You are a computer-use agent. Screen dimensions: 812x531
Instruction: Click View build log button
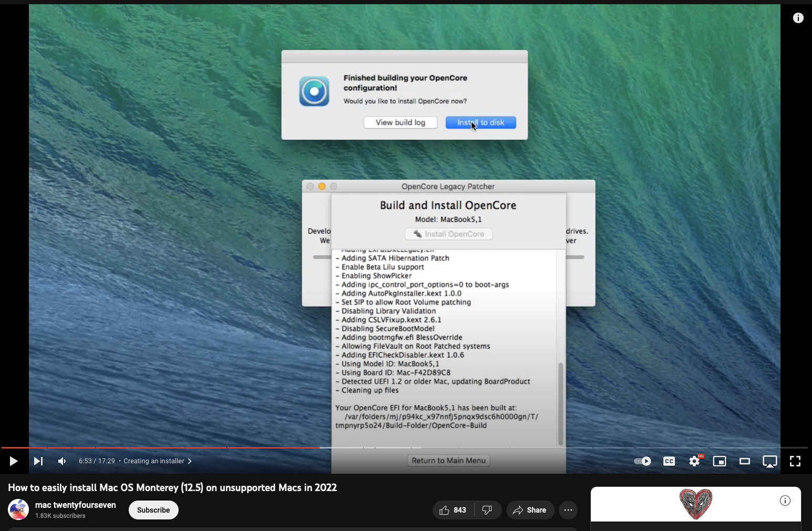(400, 122)
